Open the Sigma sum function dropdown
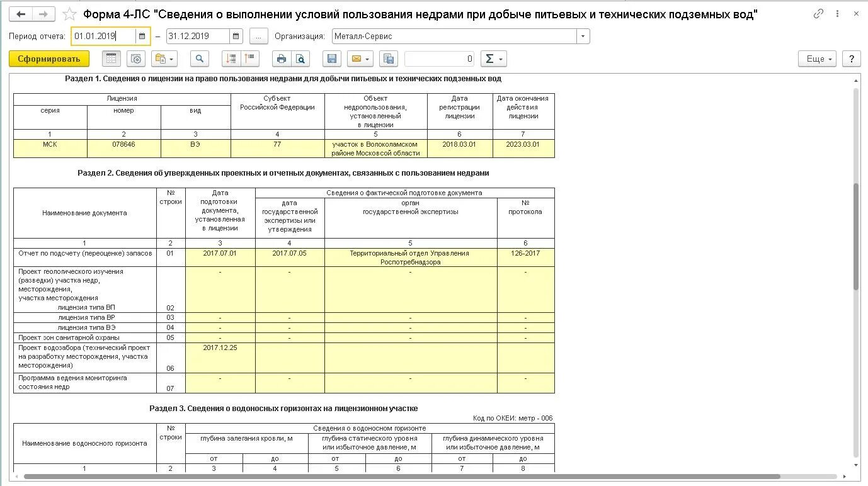This screenshot has width=868, height=486. coord(493,59)
